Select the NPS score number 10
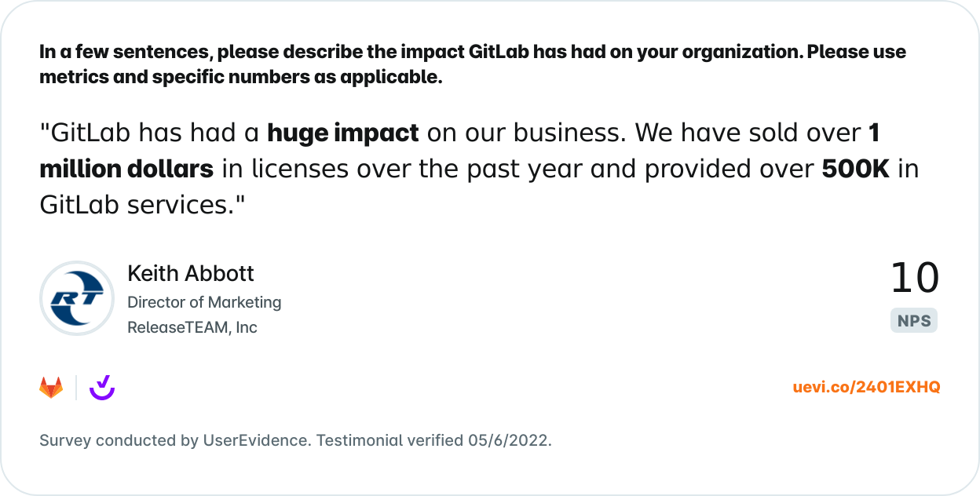Screen dimensions: 980x496 pyautogui.click(x=914, y=279)
